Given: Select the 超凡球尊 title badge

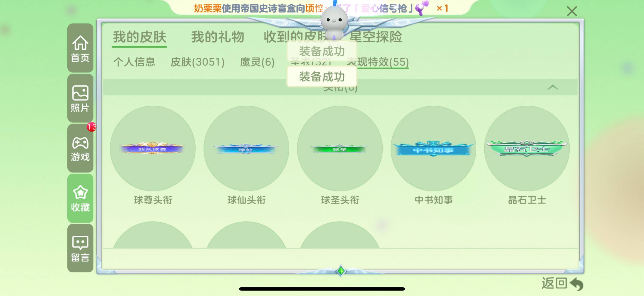Looking at the screenshot, I should click(153, 149).
